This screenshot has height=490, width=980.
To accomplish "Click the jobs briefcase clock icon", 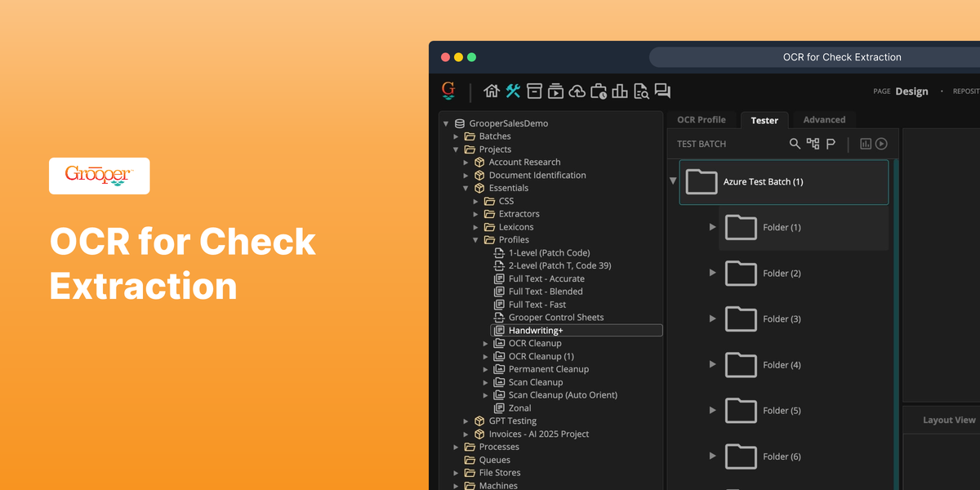I will tap(599, 91).
